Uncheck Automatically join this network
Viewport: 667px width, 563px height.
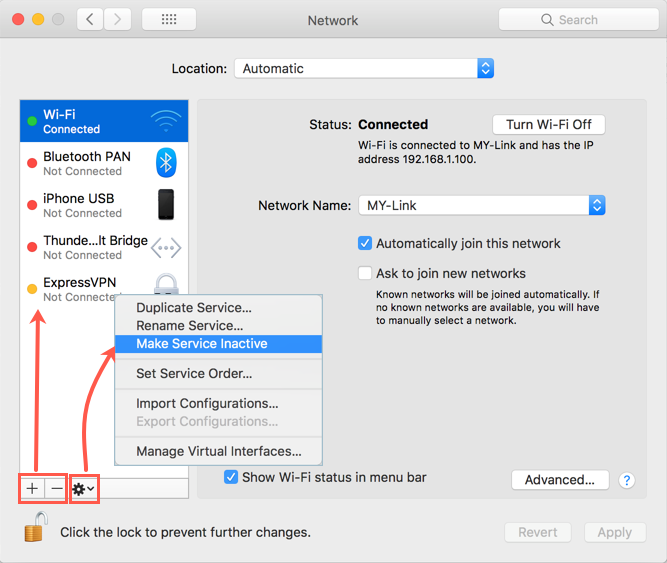[366, 243]
